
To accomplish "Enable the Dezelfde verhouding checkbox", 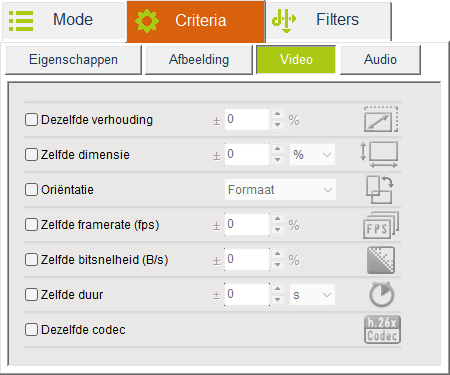I will pyautogui.click(x=31, y=120).
